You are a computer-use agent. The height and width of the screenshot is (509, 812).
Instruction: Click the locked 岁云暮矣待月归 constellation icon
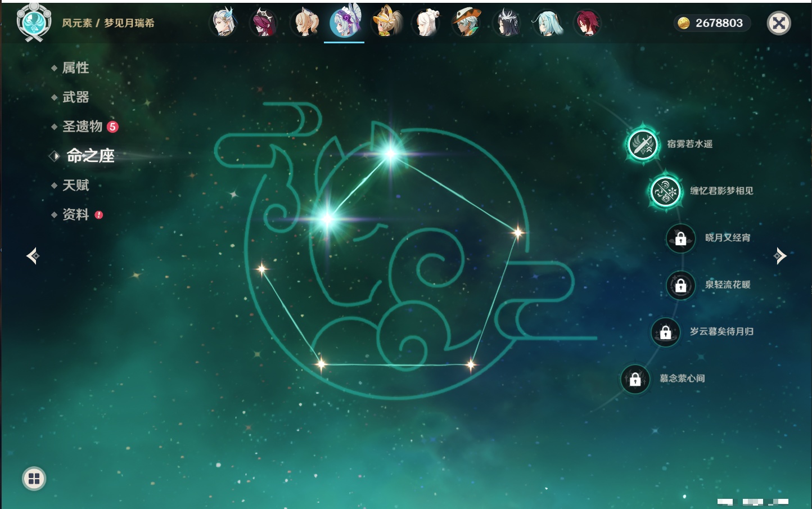point(665,332)
